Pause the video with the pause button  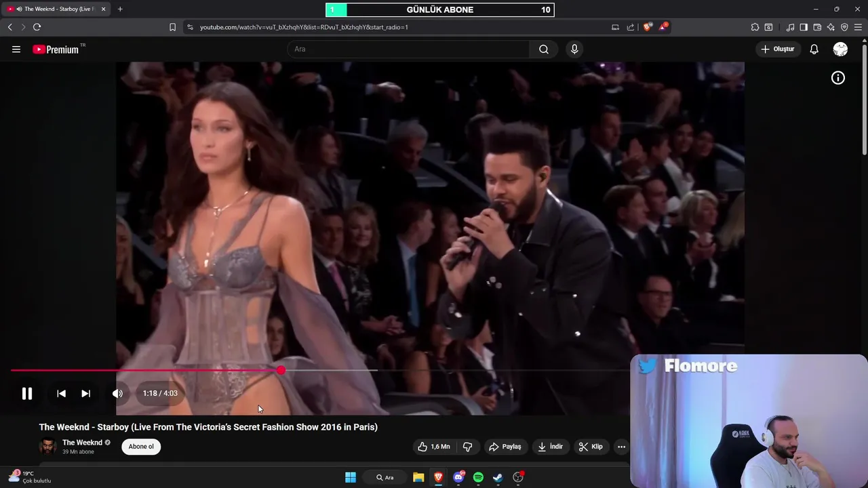tap(27, 393)
